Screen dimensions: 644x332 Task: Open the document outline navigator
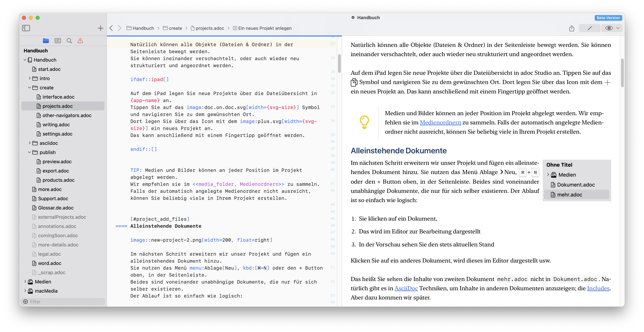(58, 41)
